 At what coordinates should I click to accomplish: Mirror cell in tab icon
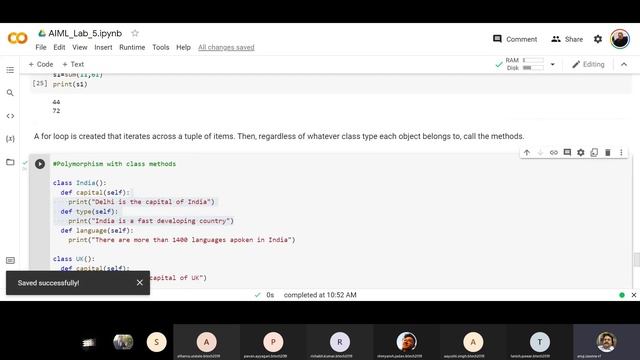tap(594, 152)
